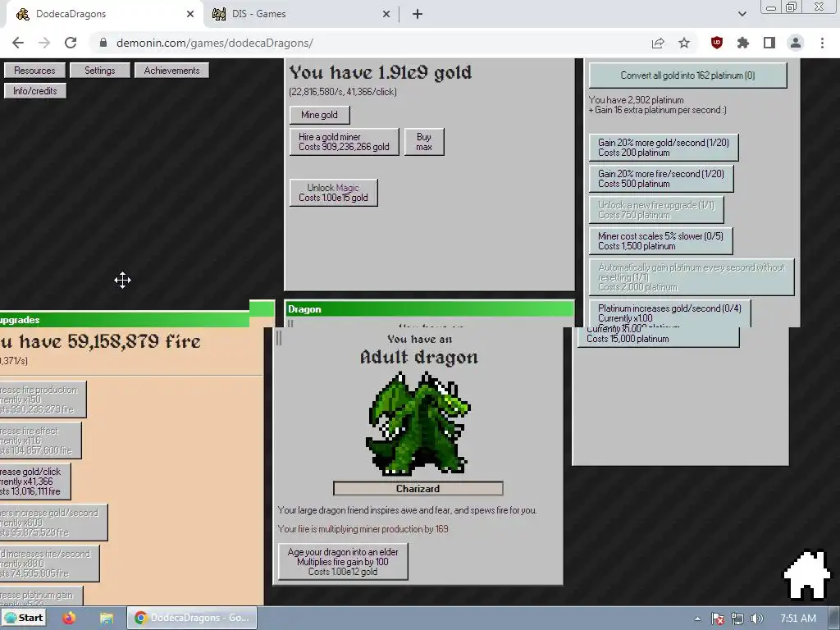The height and width of the screenshot is (630, 840).
Task: Click the address bar URL
Action: pyautogui.click(x=214, y=43)
